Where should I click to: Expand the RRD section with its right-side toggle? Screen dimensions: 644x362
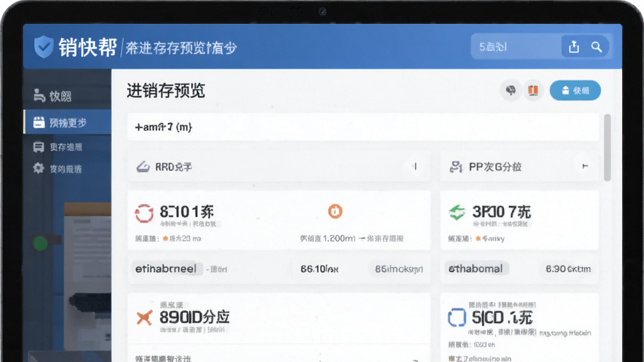(415, 166)
